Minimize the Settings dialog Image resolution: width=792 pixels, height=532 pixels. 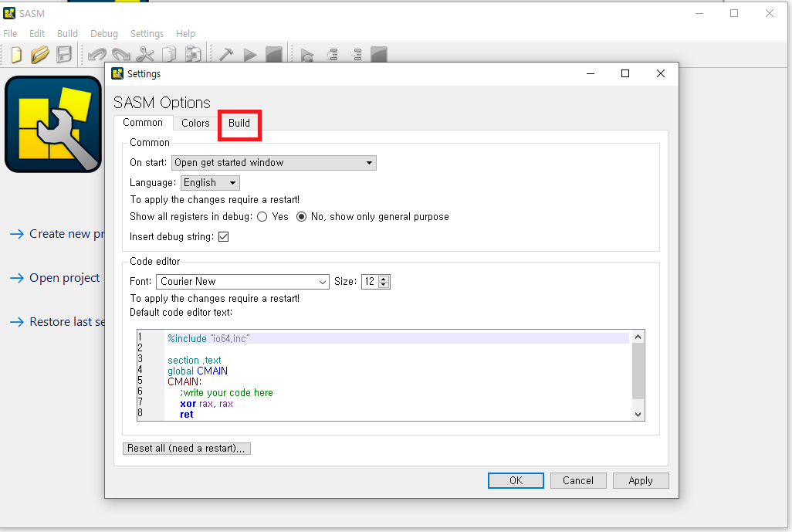click(590, 74)
